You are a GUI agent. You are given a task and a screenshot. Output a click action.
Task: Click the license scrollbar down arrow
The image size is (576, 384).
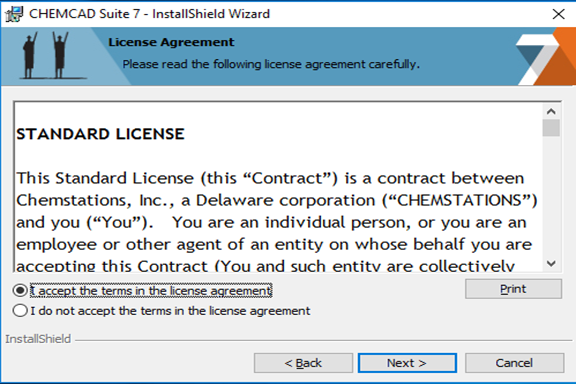point(551,263)
